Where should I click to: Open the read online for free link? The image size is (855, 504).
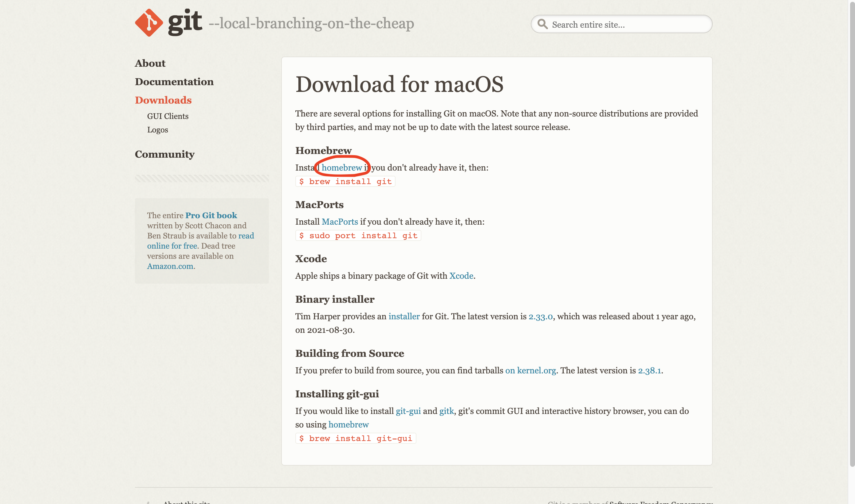(200, 241)
